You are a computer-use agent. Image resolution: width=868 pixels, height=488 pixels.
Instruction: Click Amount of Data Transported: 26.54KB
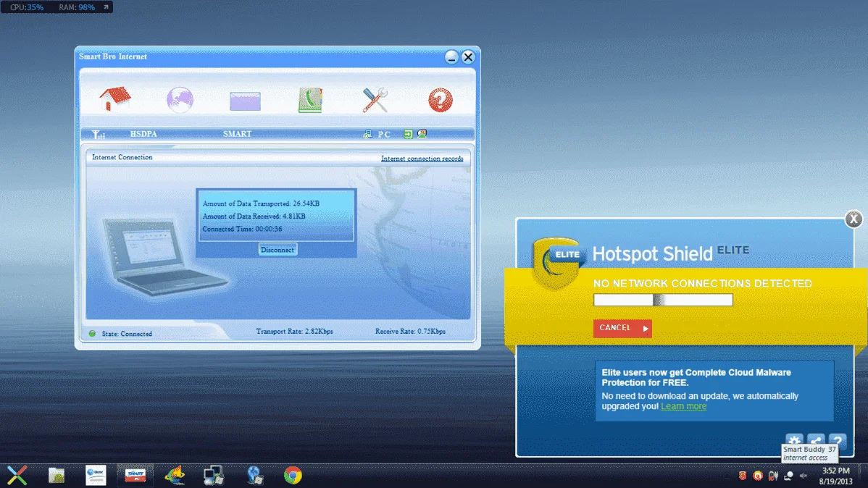(261, 203)
